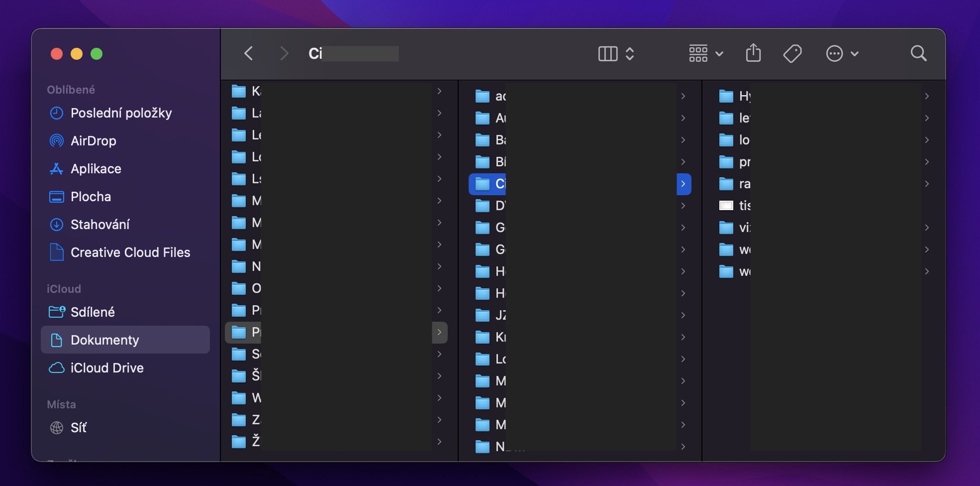Select the folder starting with O
Viewport: 980px width, 486px height.
coord(336,288)
